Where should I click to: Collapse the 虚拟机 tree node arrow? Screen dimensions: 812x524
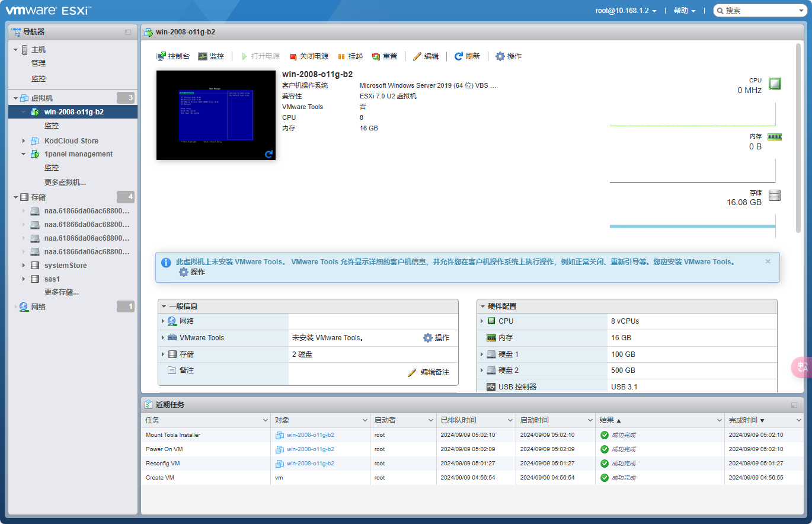(x=16, y=98)
